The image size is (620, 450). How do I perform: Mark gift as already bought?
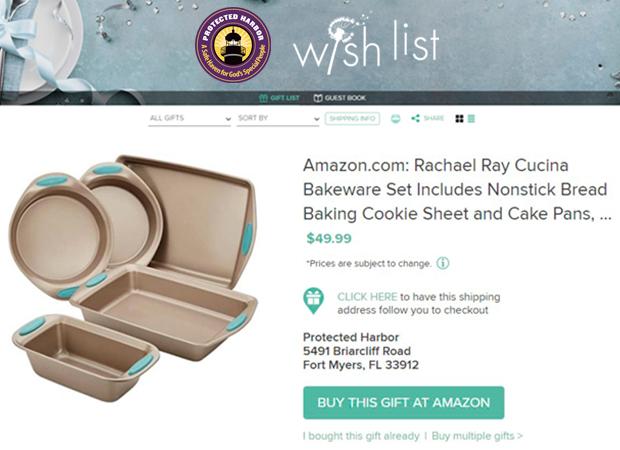(361, 436)
